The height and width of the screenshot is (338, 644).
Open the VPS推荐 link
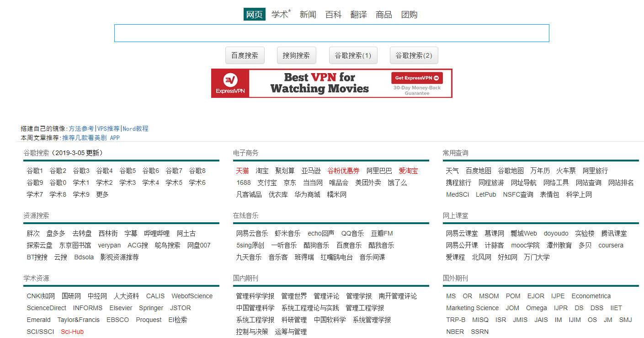coord(108,129)
